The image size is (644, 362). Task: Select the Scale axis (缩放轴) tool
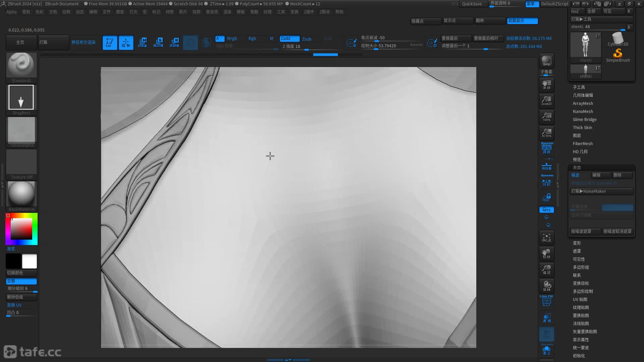tap(158, 43)
